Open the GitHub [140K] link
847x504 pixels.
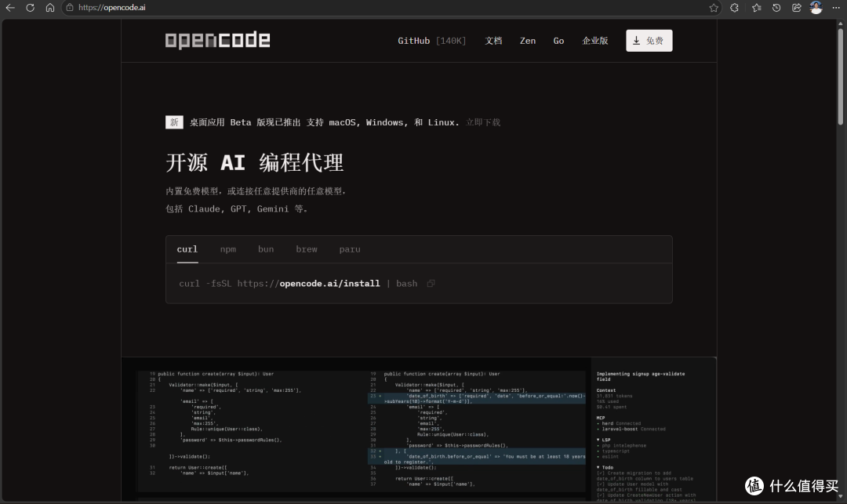point(431,41)
